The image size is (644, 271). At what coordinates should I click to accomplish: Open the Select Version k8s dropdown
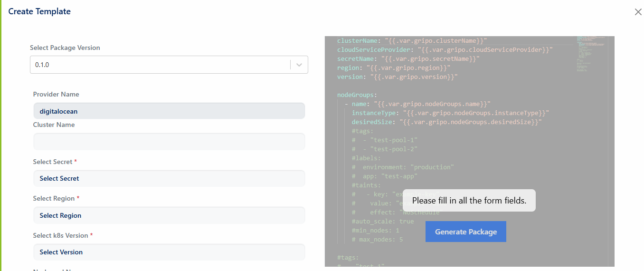click(169, 252)
